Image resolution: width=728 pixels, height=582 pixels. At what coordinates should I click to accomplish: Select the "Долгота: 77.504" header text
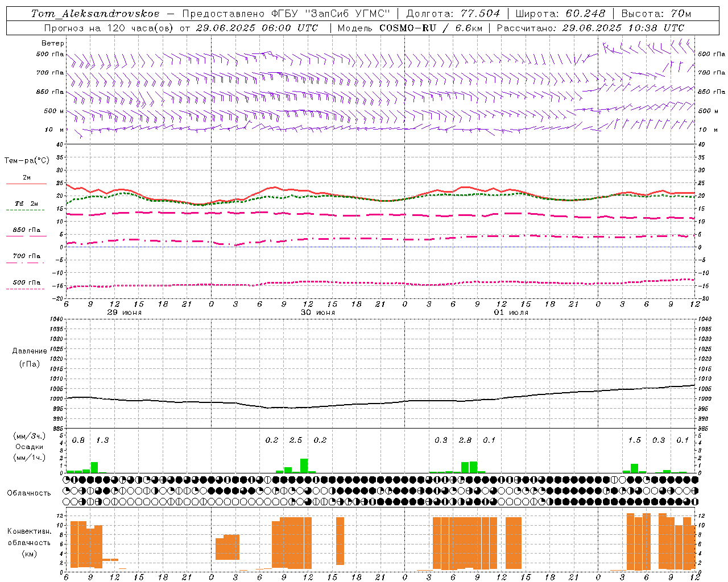(x=453, y=14)
